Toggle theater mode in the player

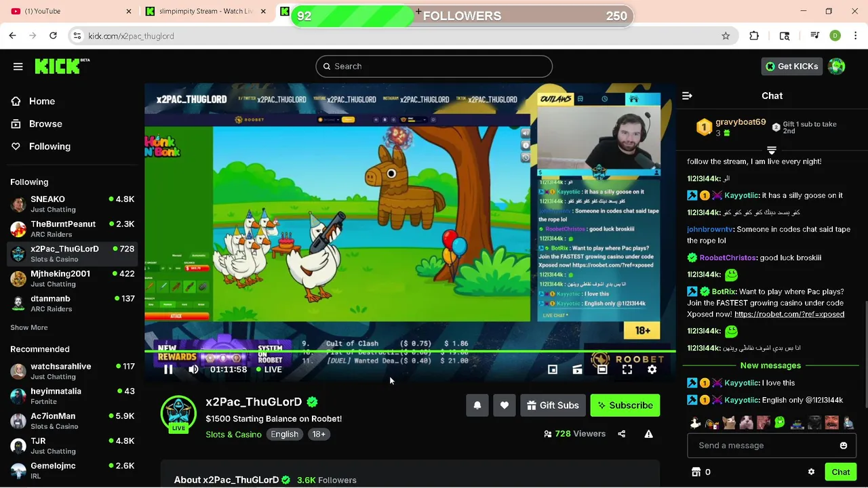click(602, 369)
